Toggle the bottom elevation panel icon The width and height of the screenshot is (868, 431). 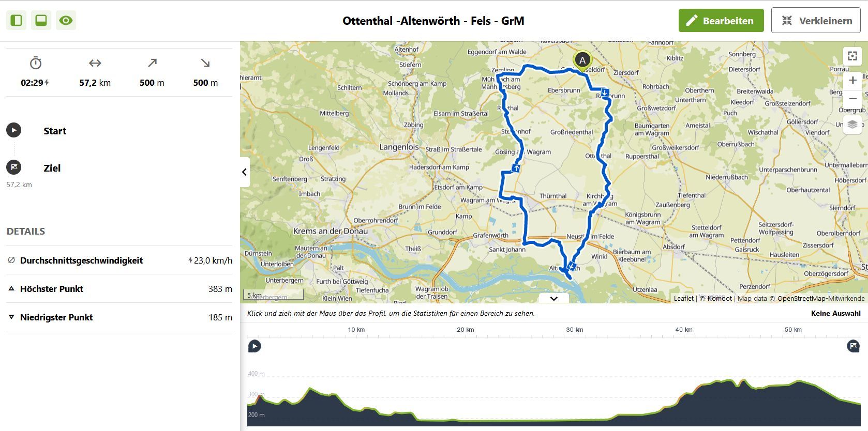tap(41, 20)
